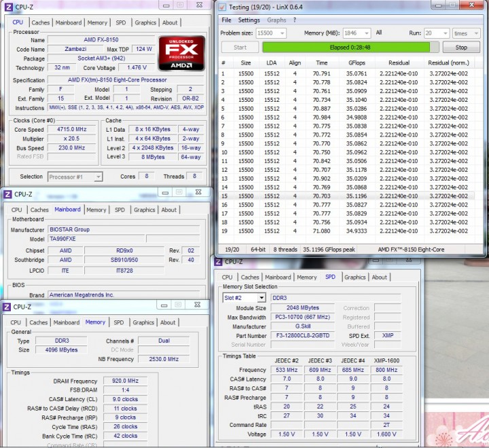489x448 pixels.
Task: Click the NB Frequency value 2530.0 MHz
Action: tap(164, 359)
